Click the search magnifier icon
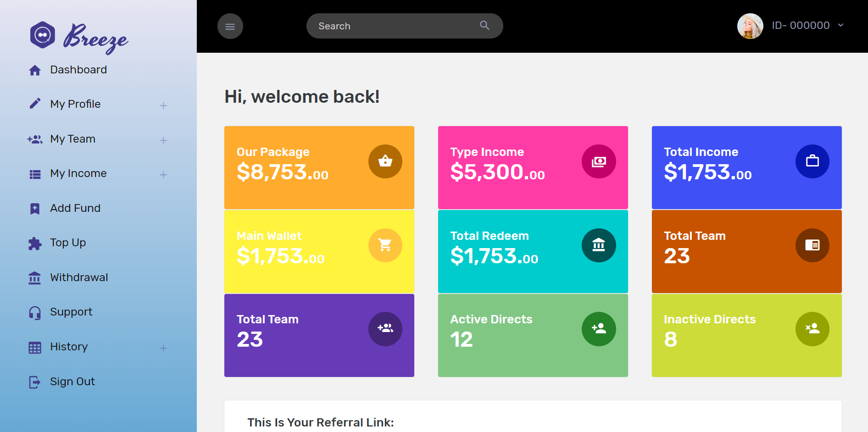The width and height of the screenshot is (868, 432). click(484, 26)
